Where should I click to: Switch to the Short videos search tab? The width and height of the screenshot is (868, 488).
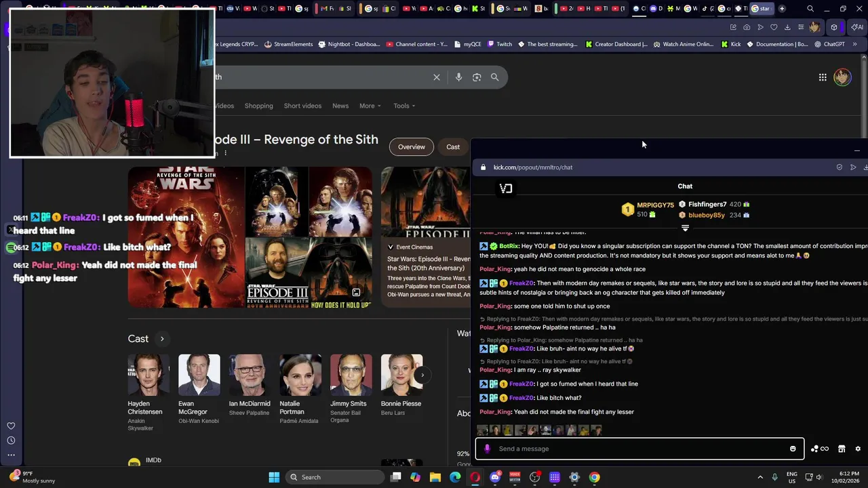(302, 106)
